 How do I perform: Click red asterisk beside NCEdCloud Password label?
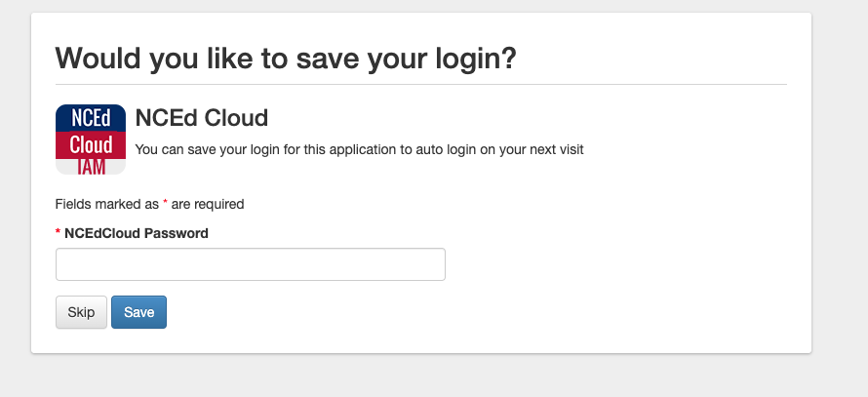coord(59,234)
